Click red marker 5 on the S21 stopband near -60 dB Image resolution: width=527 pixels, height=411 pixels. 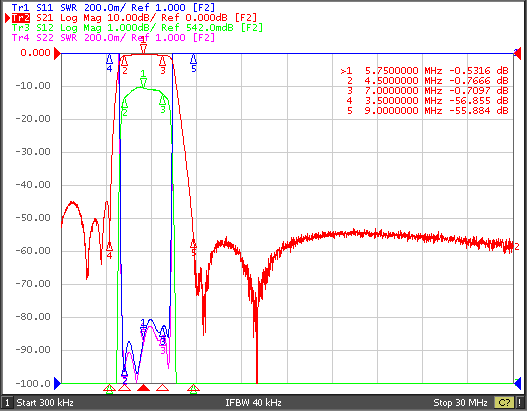coord(193,243)
